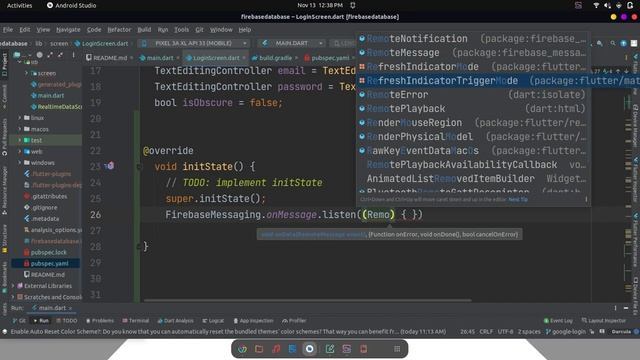Change UTF-8 file encoding in status bar
The image size is (640, 360).
[505, 332]
